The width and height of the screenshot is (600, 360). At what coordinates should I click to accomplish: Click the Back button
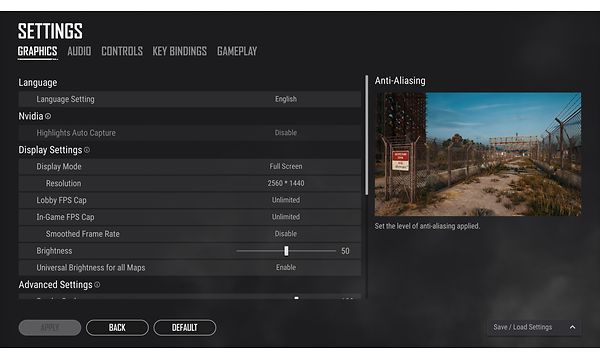tap(117, 327)
